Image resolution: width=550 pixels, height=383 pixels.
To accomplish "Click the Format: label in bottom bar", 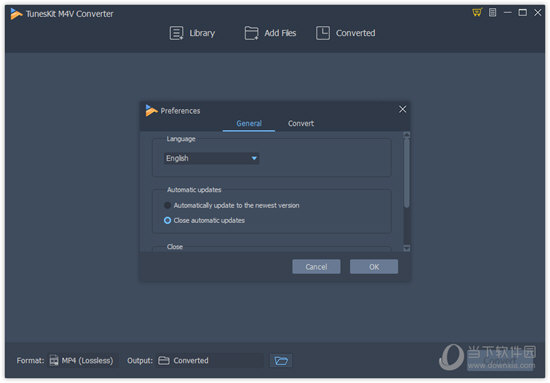I will pyautogui.click(x=31, y=361).
